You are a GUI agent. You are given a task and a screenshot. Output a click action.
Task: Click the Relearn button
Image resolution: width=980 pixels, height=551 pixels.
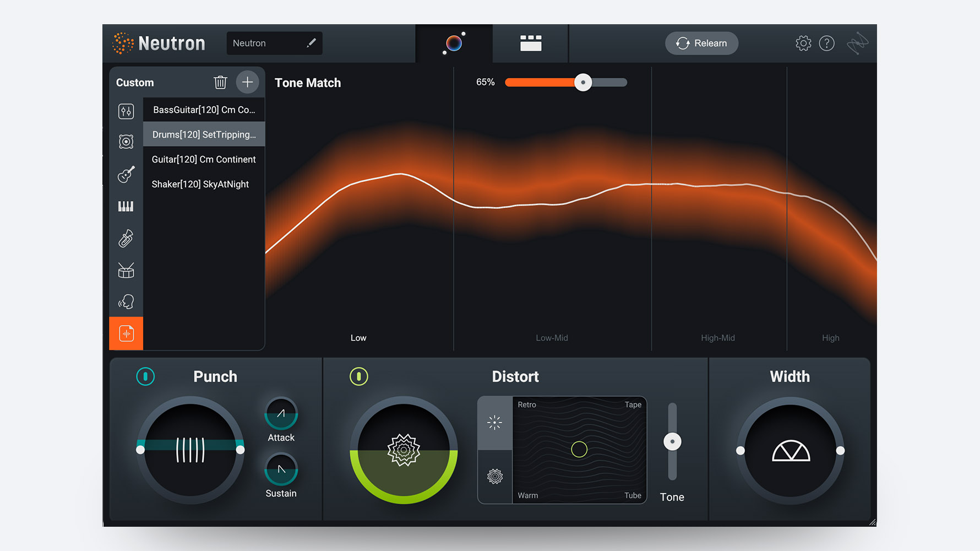coord(701,43)
